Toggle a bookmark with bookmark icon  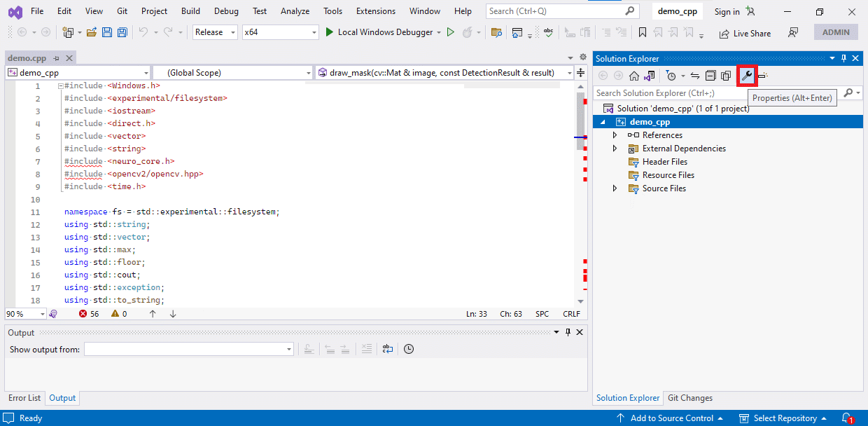tap(642, 32)
